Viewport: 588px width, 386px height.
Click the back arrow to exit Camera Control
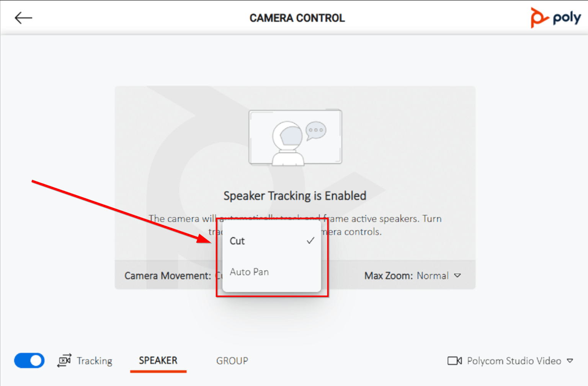pyautogui.click(x=23, y=18)
